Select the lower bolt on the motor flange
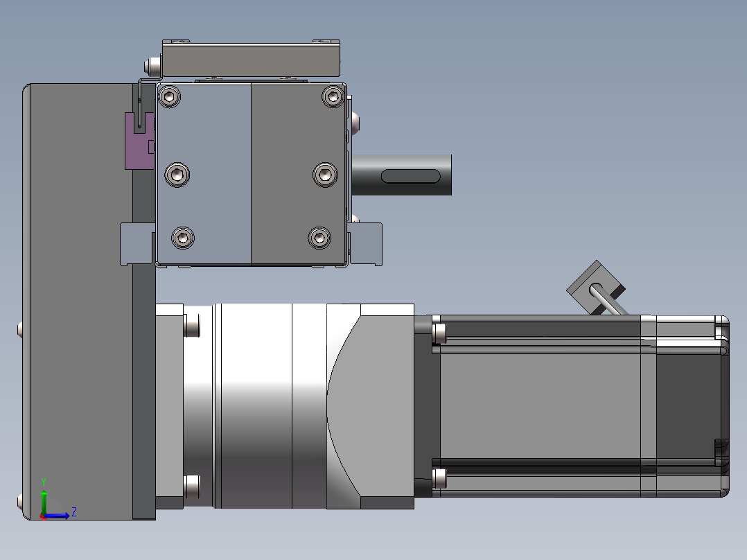Screen dimensions: 747x560 click(439, 478)
